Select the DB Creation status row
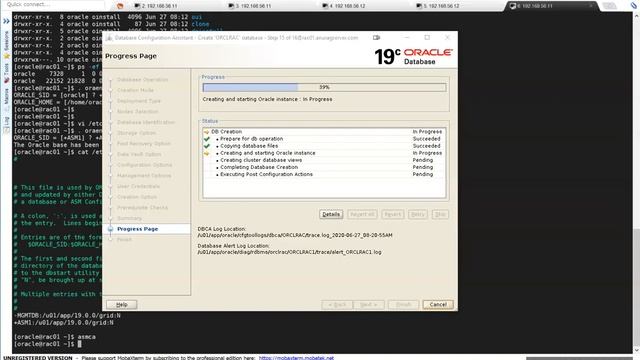Screen dimensions: 640x360 [x=324, y=132]
